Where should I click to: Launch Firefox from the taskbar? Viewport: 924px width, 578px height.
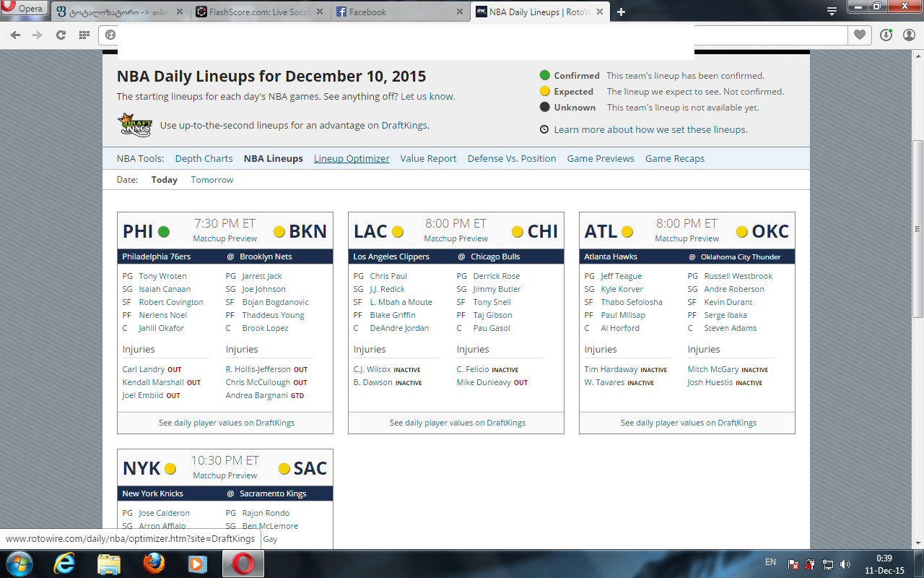tap(153, 563)
